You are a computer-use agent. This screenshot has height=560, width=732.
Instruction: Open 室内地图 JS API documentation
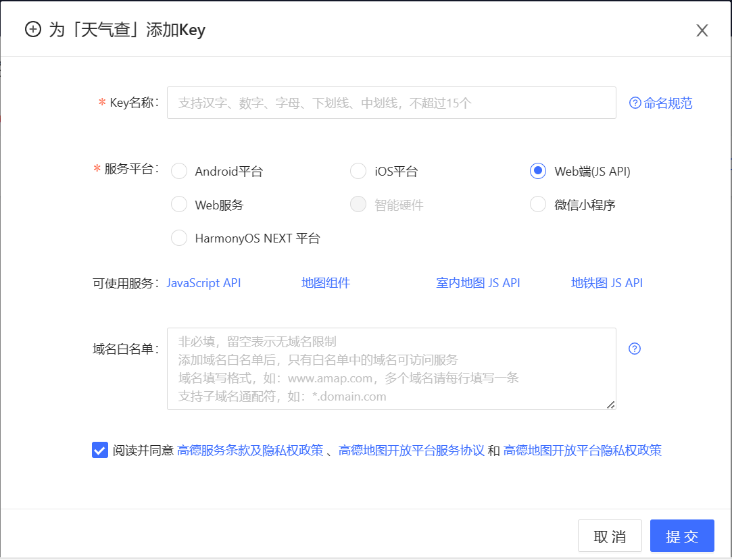click(x=478, y=282)
